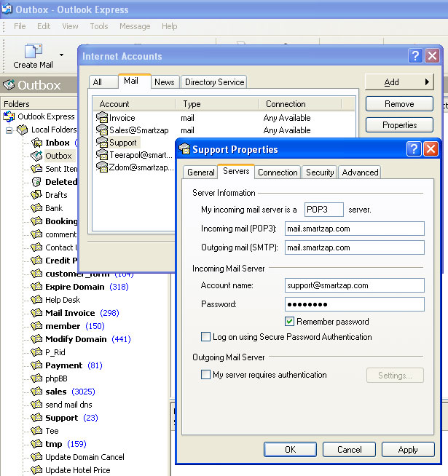Open the Add button submenu arrow
This screenshot has width=448, height=476.
tap(427, 82)
